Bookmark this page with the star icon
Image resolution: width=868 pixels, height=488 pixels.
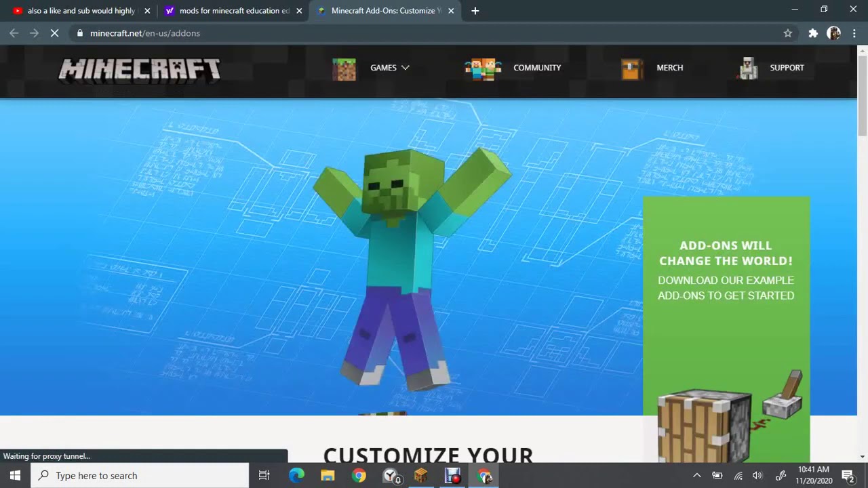point(788,33)
